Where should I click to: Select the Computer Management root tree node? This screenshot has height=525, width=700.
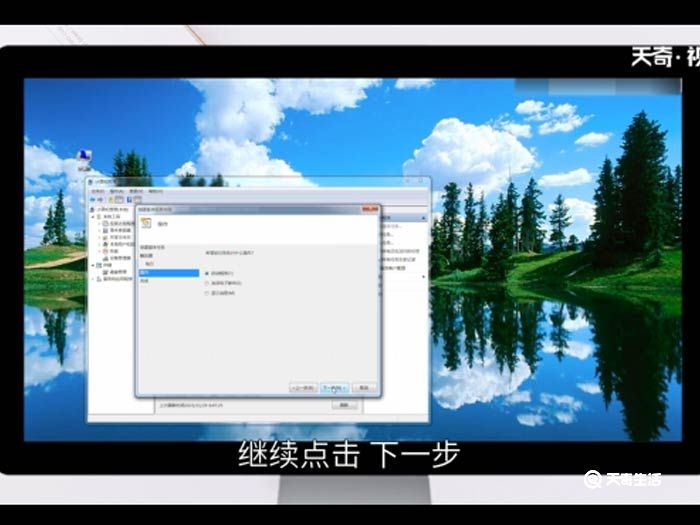[x=109, y=209]
